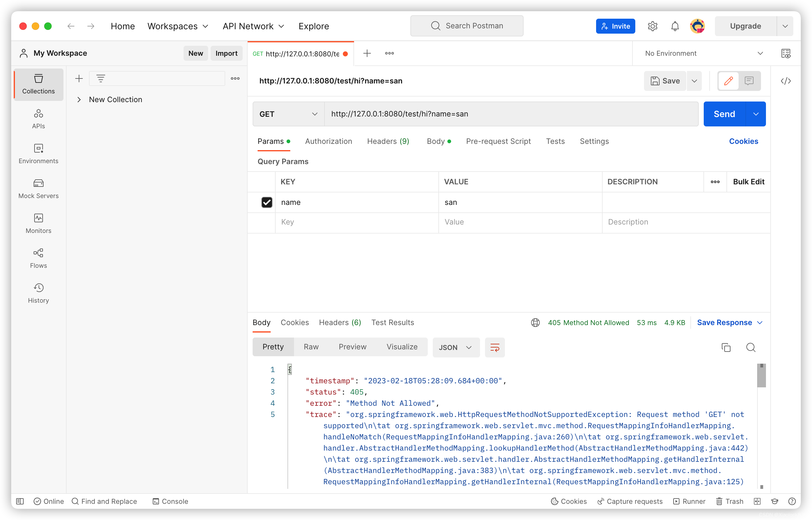This screenshot has width=812, height=520.
Task: Open a new request tab with plus
Action: coord(367,53)
